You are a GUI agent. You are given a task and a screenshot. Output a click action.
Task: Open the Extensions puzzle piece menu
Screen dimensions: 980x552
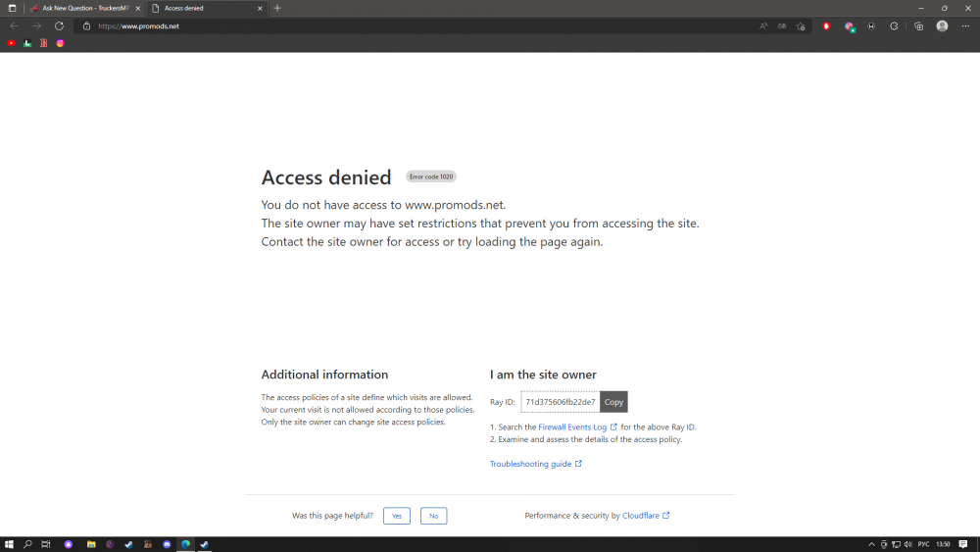894,26
